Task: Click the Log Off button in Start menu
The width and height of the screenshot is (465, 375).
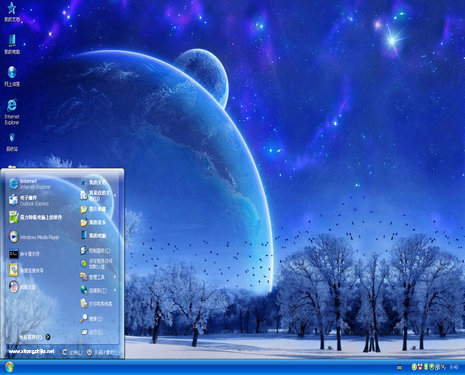Action: pos(72,352)
